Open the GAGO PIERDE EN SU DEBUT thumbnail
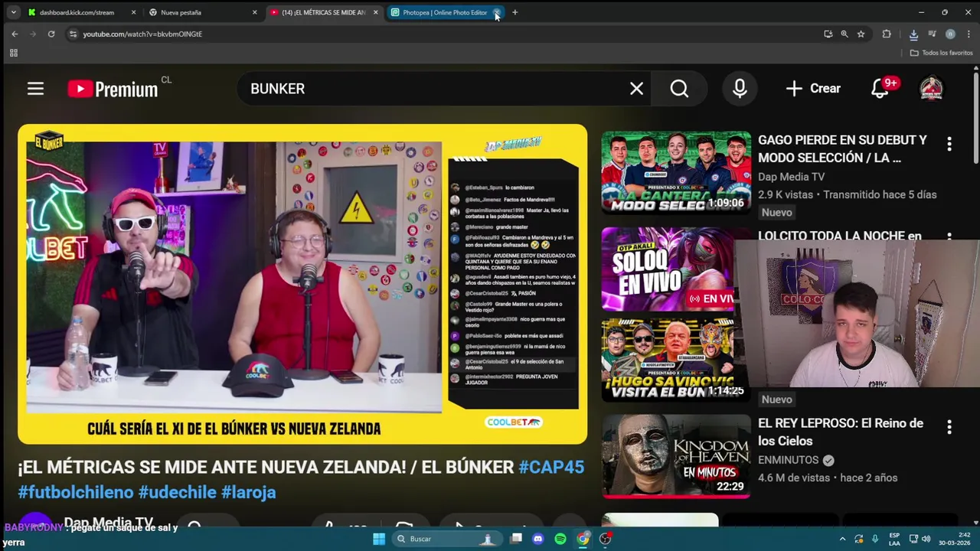 tap(676, 172)
